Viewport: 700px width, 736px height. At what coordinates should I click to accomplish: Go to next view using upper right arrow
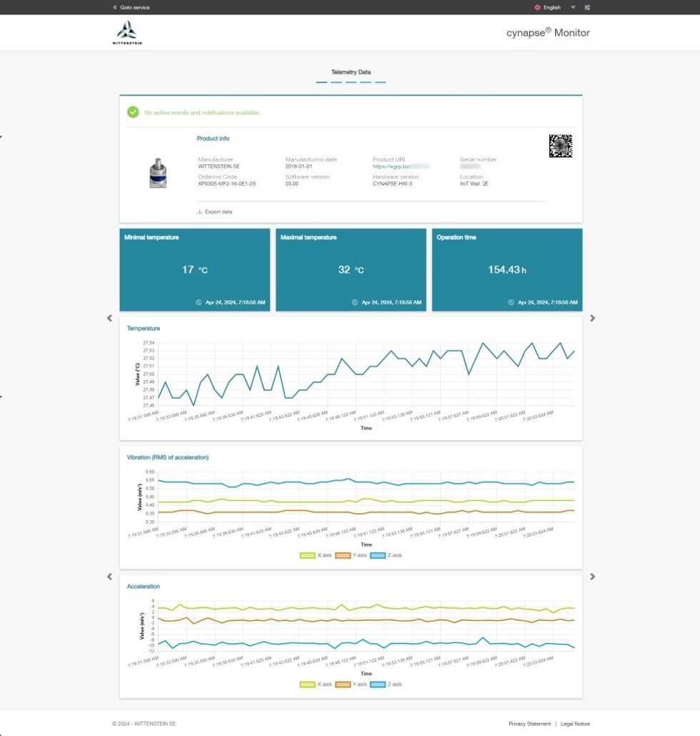point(592,318)
